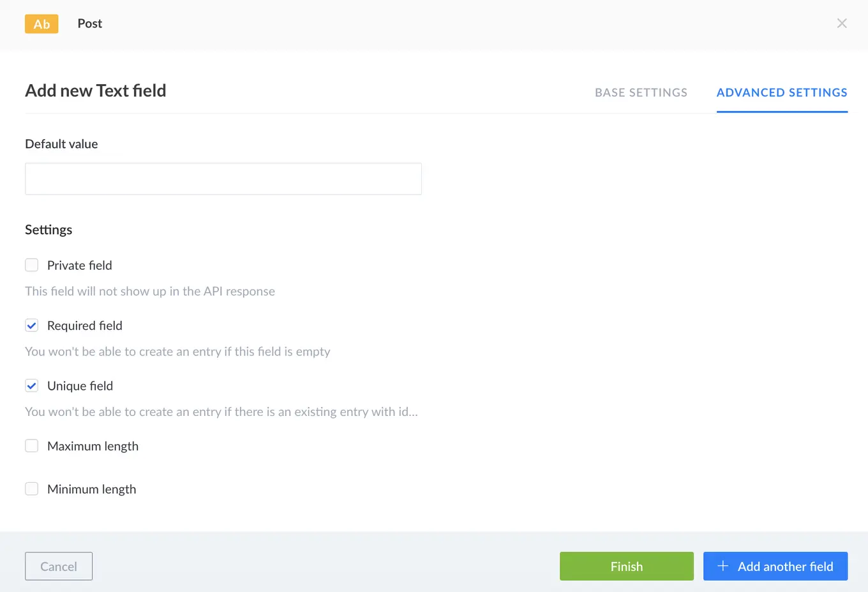Click the Maximum length label text
The height and width of the screenshot is (592, 868).
point(93,445)
